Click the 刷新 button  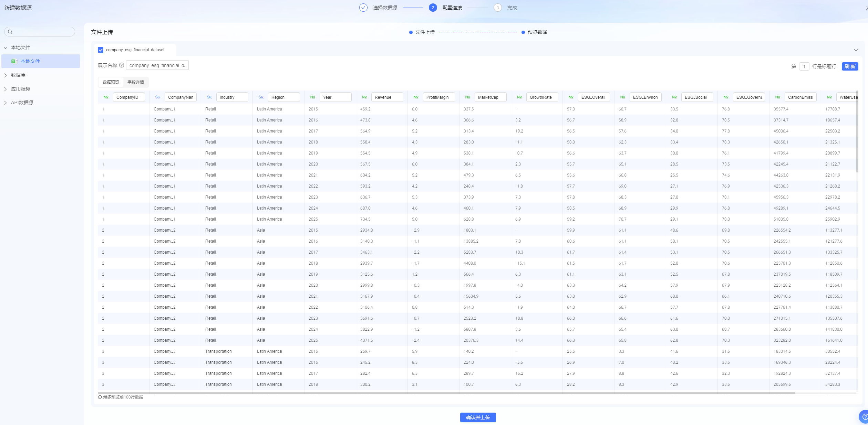(849, 66)
